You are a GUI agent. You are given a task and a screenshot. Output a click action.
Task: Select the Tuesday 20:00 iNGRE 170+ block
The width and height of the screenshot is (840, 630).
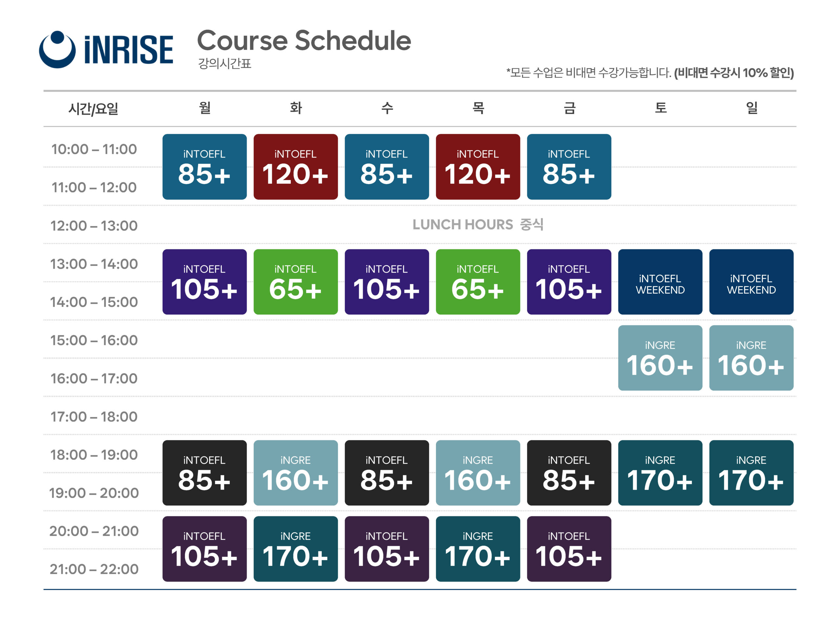point(295,549)
